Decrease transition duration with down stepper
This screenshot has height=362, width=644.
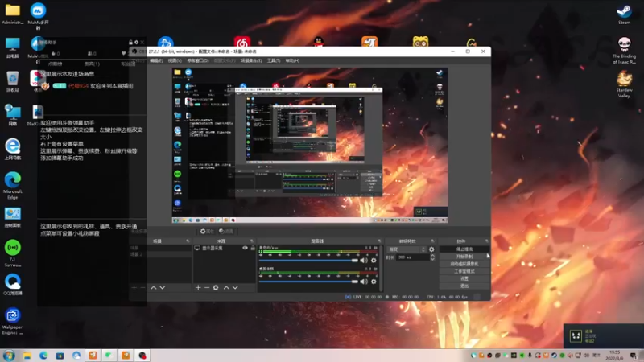[432, 259]
